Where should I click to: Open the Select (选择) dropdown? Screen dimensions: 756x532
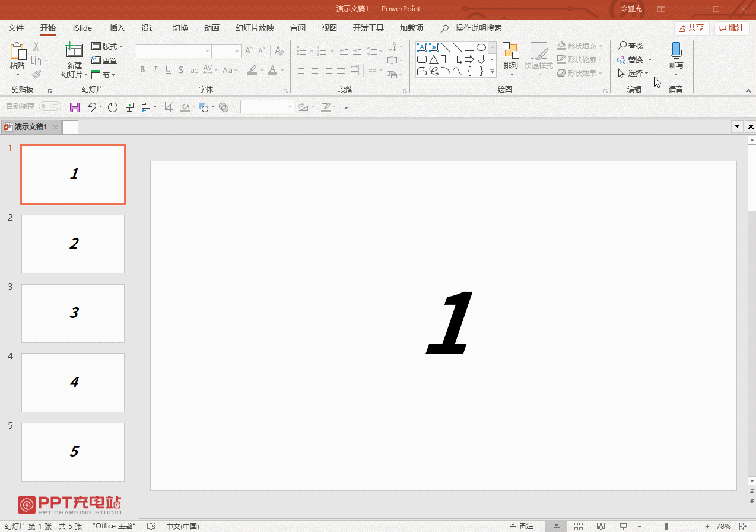point(634,73)
